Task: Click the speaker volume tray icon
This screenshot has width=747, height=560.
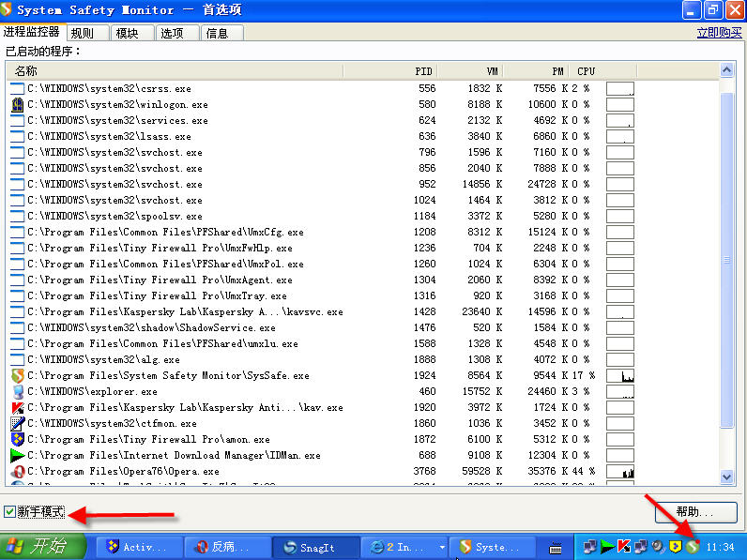Action: pos(659,547)
